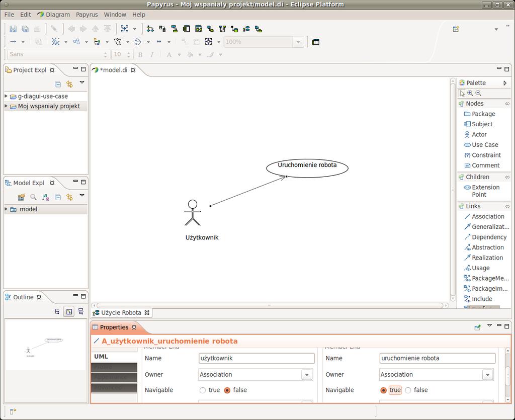Screen dimensions: 515x420
Task: Open the Edit menu
Action: 25,15
